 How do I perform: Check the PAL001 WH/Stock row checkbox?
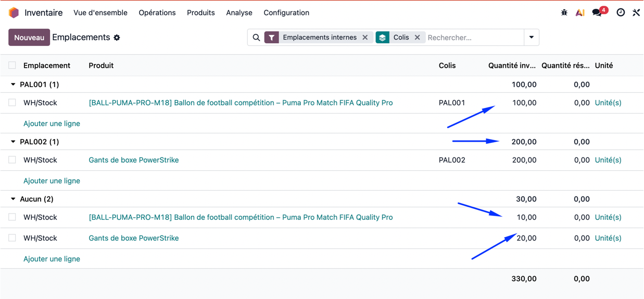click(x=12, y=103)
